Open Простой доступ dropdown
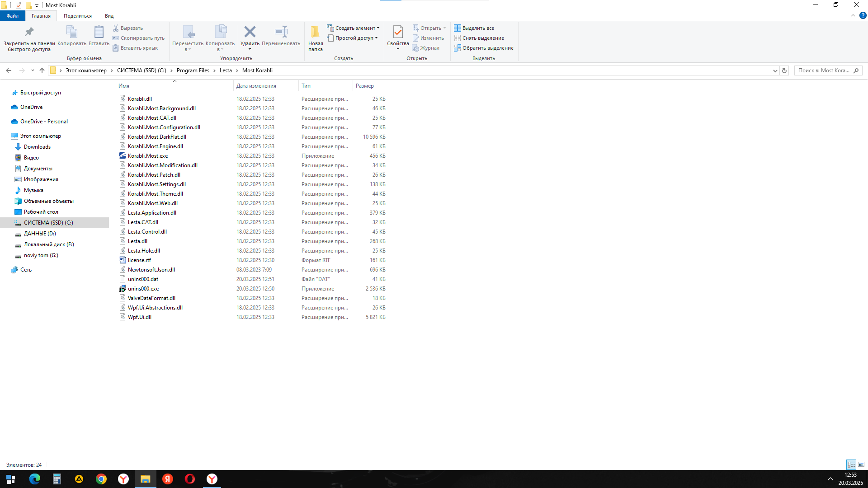868x488 pixels. [x=352, y=38]
